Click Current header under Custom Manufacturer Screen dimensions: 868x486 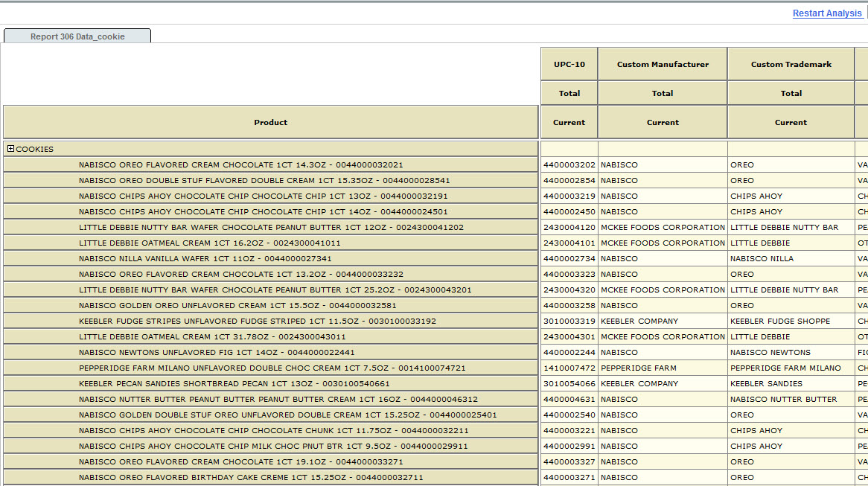coord(663,122)
